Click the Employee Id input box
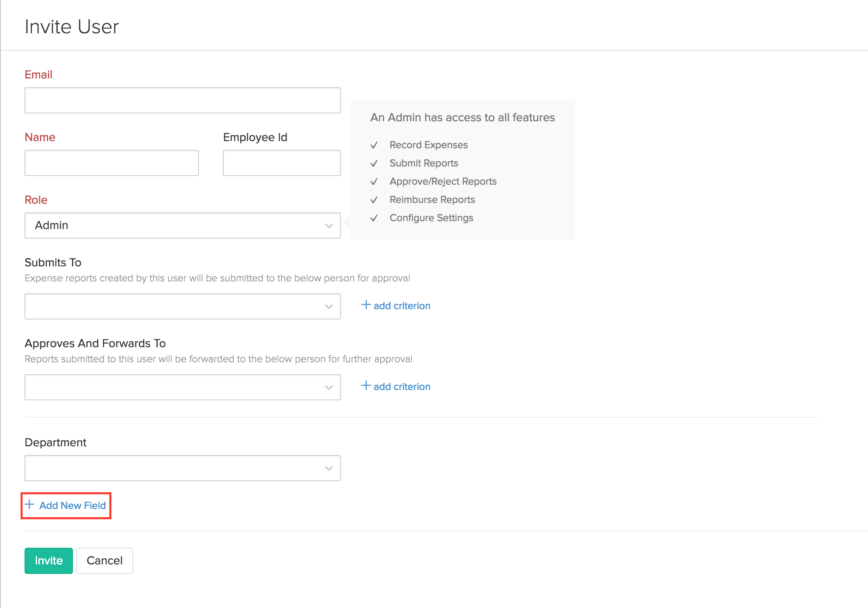Viewport: 868px width, 608px height. 281,163
